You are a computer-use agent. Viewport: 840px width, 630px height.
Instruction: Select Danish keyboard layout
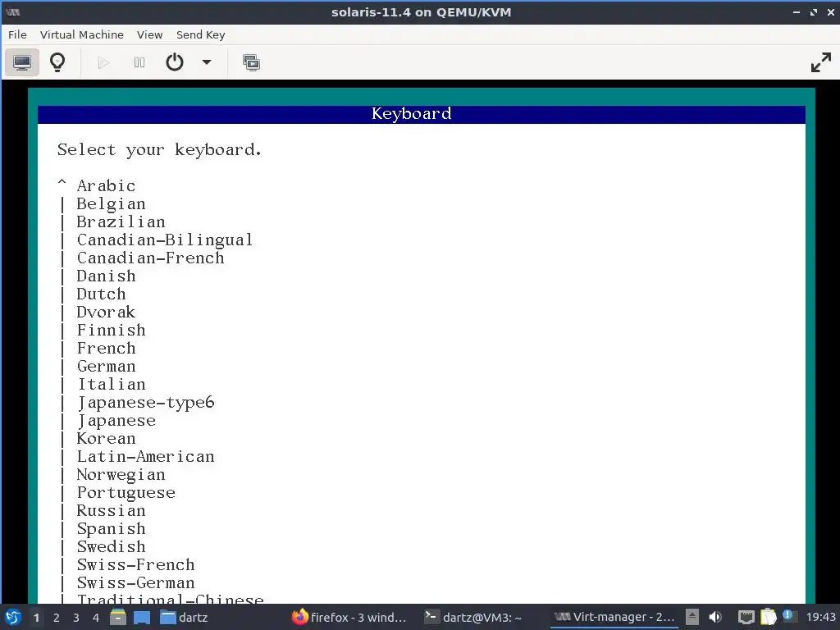(106, 276)
